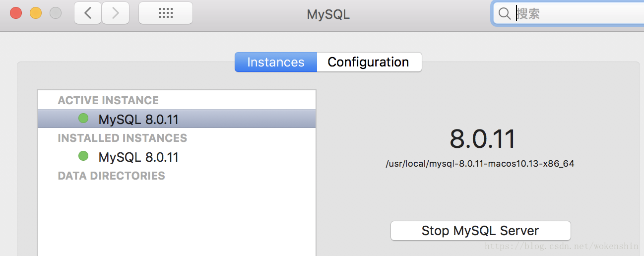
Task: Click the /usr/local/mysql-8.0.11 install path text
Action: coord(480,163)
